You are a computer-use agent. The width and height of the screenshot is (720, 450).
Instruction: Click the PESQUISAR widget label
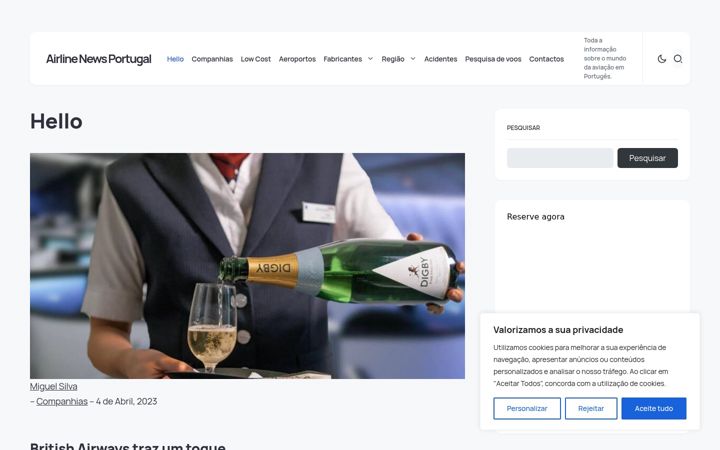coord(523,128)
